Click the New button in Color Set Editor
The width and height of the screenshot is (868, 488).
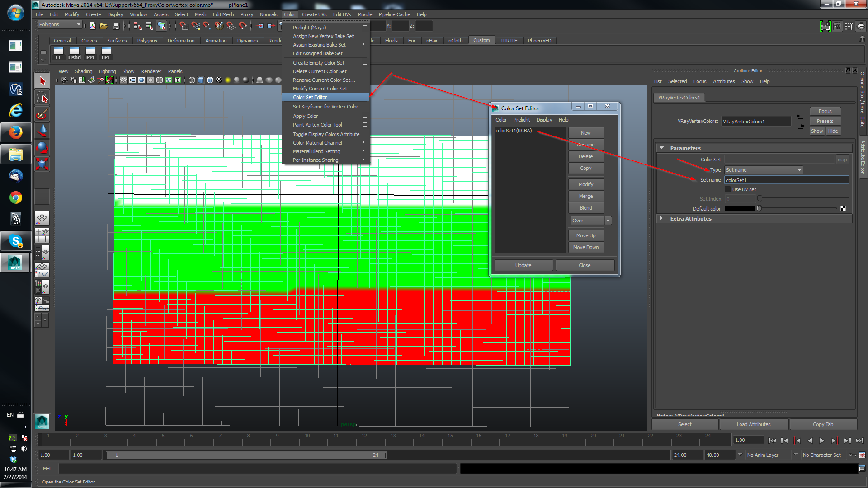585,132
